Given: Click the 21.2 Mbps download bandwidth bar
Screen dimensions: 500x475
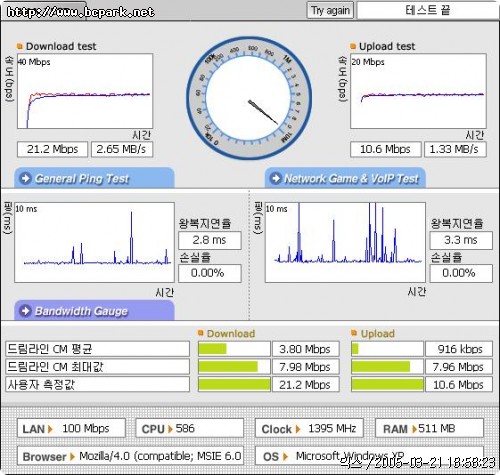Looking at the screenshot, I should (234, 385).
